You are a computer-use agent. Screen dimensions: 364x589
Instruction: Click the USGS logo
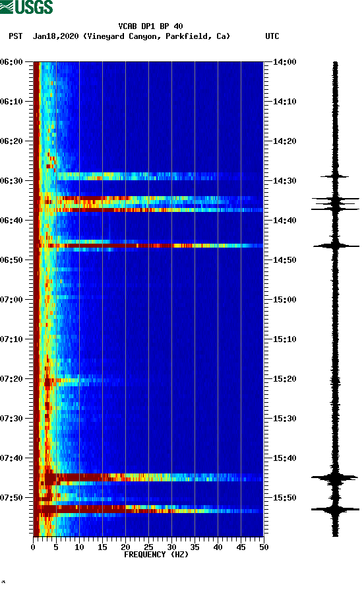pyautogui.click(x=26, y=7)
